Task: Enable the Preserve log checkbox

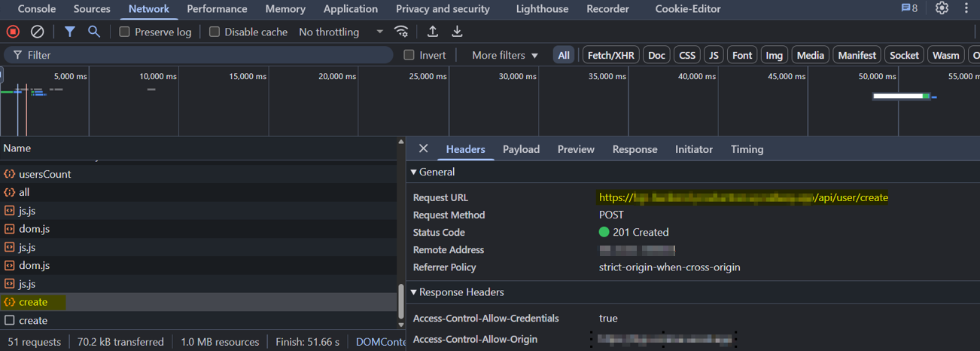Action: [125, 32]
